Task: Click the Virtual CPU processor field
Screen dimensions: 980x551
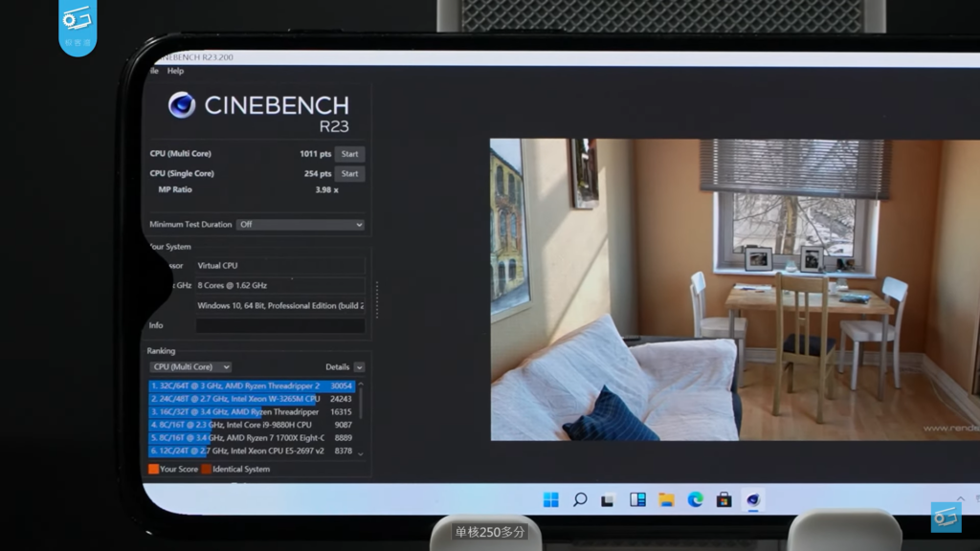Action: click(280, 266)
